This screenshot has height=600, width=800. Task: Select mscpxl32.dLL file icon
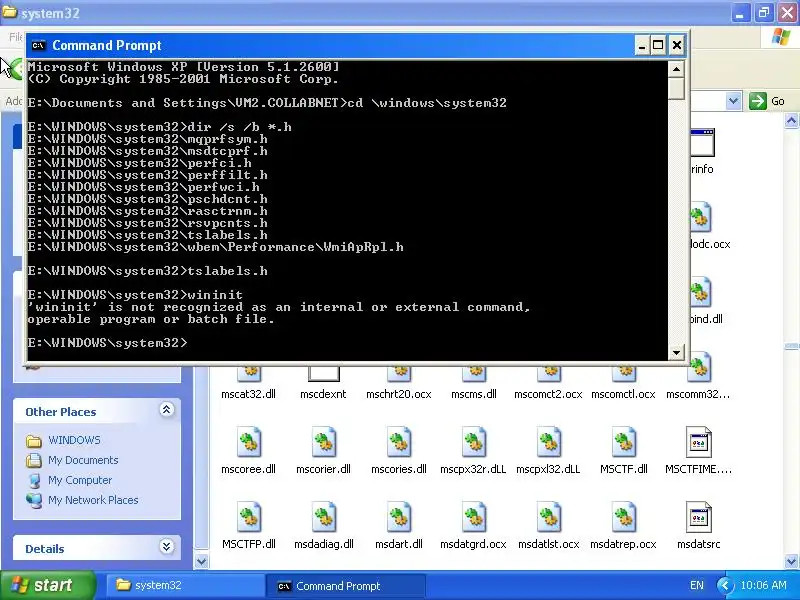click(548, 442)
